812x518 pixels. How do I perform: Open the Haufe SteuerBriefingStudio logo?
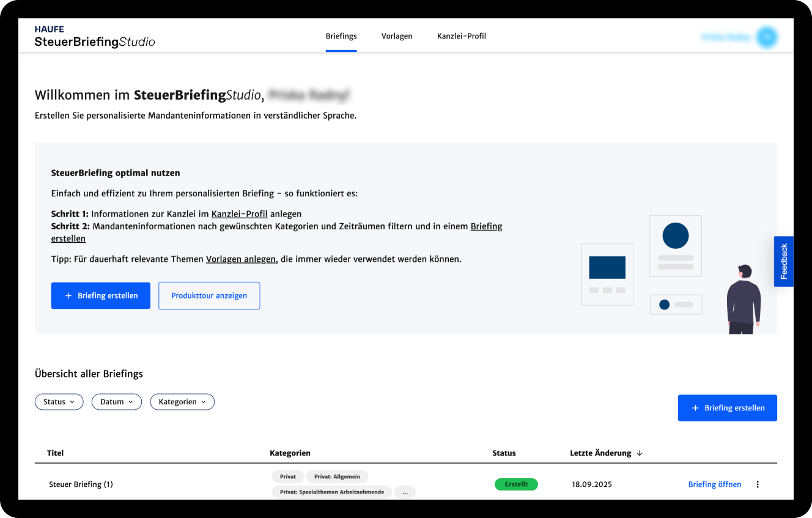[95, 37]
